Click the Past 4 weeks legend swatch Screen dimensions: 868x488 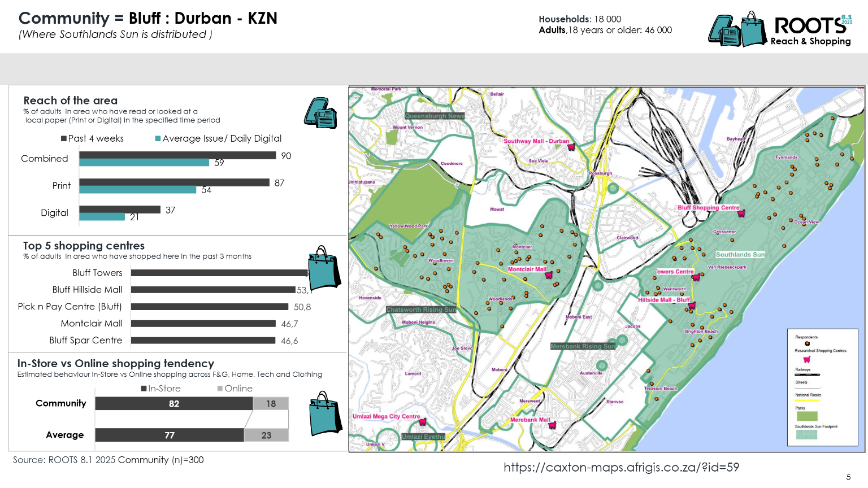[64, 139]
